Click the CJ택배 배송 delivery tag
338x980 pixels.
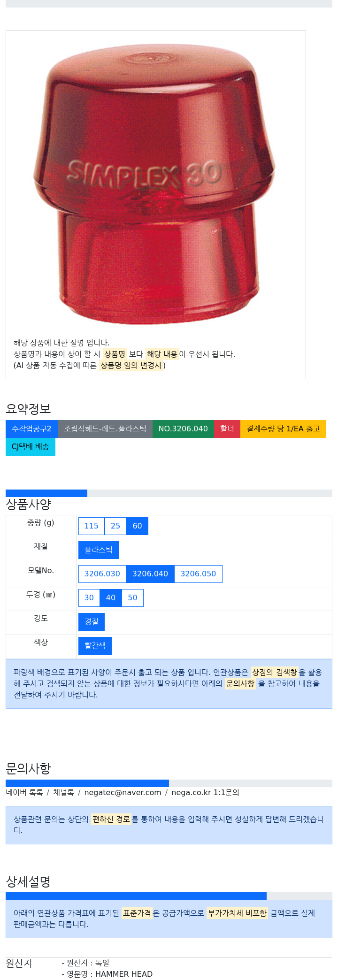31,446
